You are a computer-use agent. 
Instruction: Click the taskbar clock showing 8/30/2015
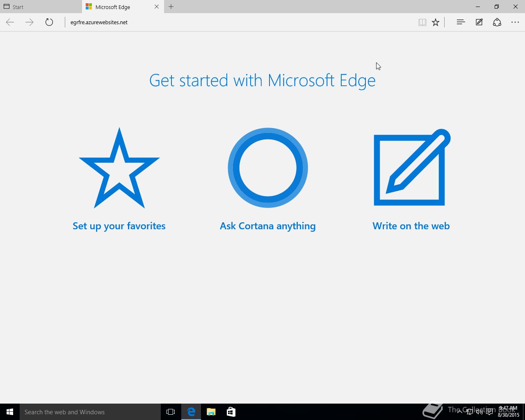509,412
